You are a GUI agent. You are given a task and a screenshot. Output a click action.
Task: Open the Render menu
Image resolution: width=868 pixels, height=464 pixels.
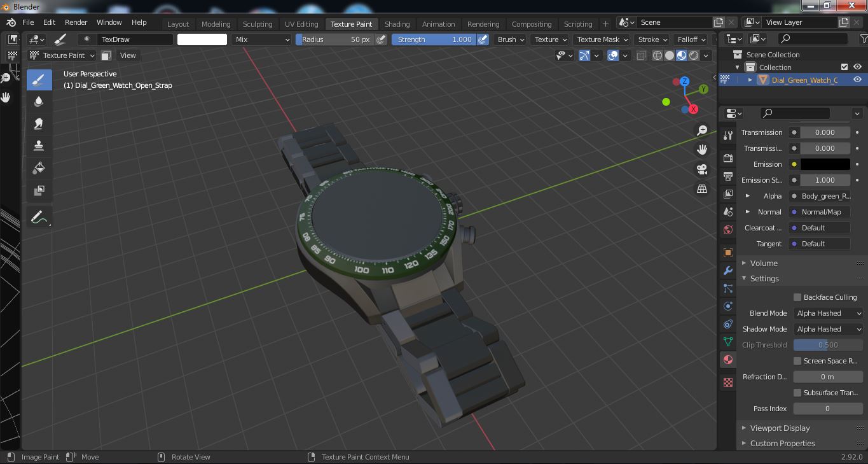coord(76,22)
